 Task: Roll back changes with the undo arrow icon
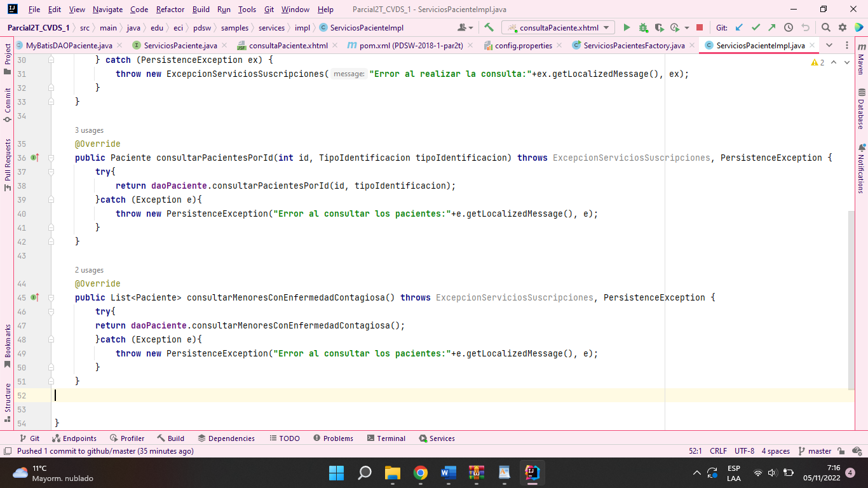(x=805, y=27)
